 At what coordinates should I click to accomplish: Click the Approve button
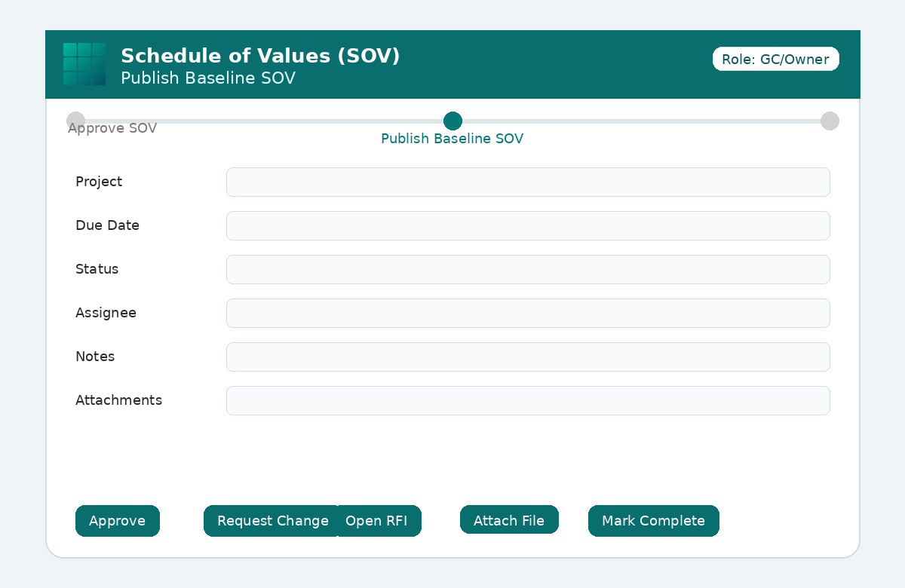point(118,521)
